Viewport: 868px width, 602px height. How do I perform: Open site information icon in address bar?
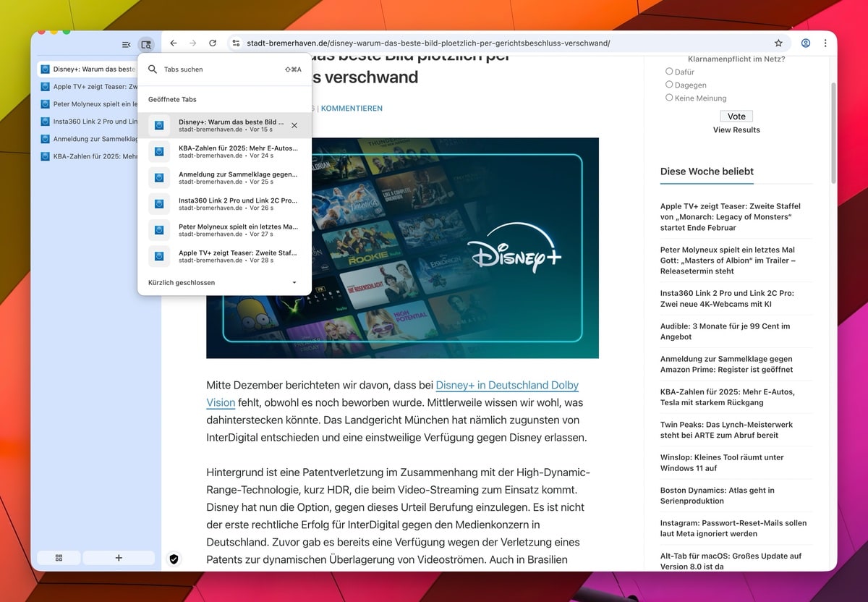(x=236, y=43)
